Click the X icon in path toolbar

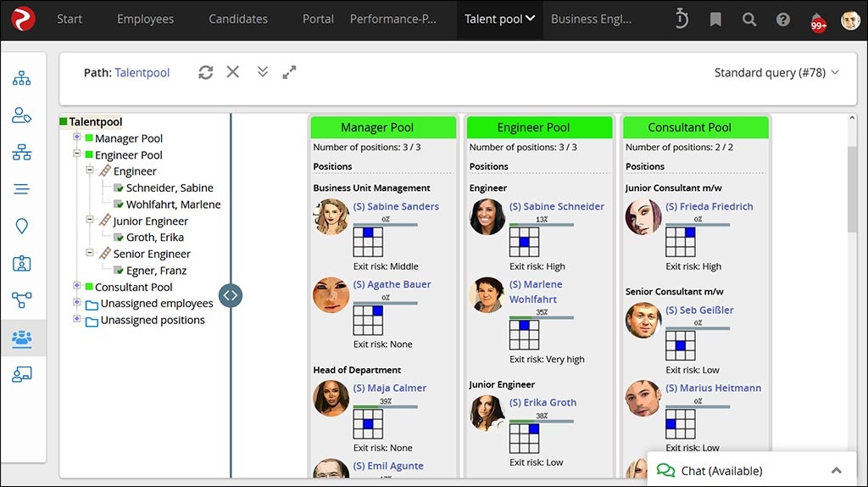[233, 73]
